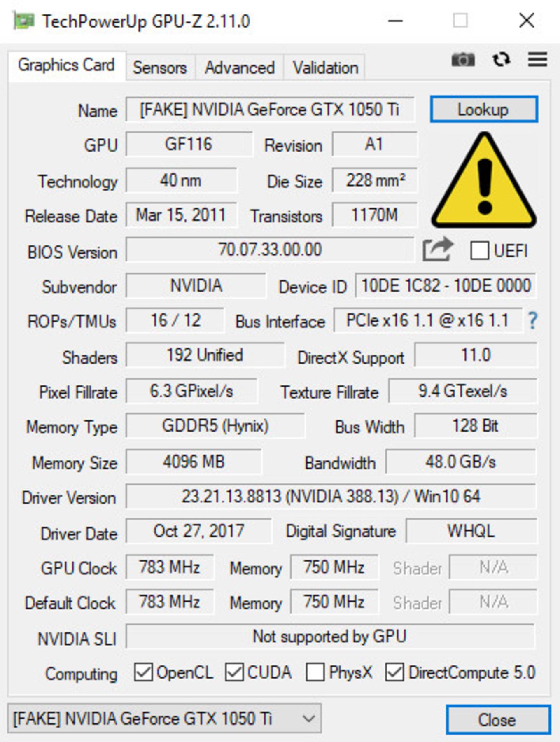Click BIOS Version field 70.07.33.00.00
The width and height of the screenshot is (560, 742).
coord(270,249)
